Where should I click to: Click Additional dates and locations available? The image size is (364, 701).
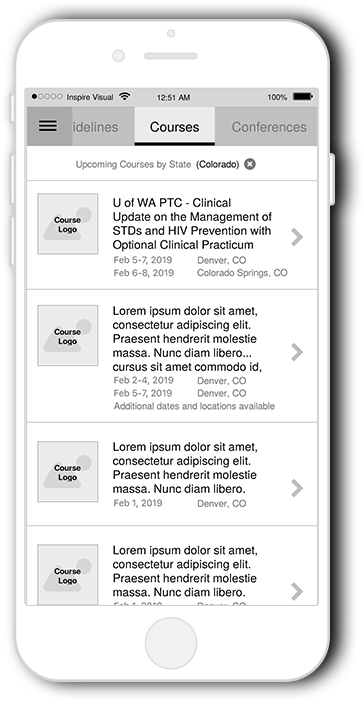(194, 406)
